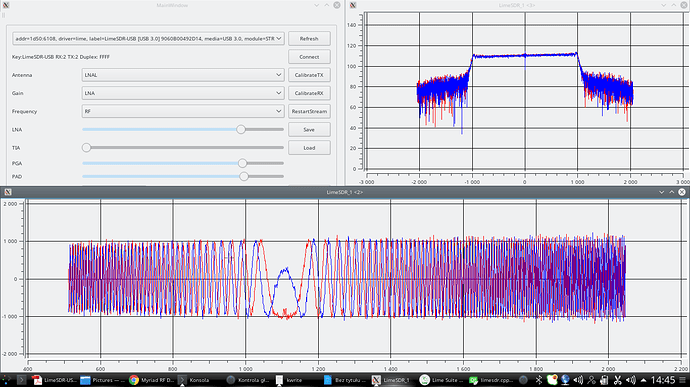Click the TIA slider handle
This screenshot has width=690, height=387.
click(x=86, y=147)
